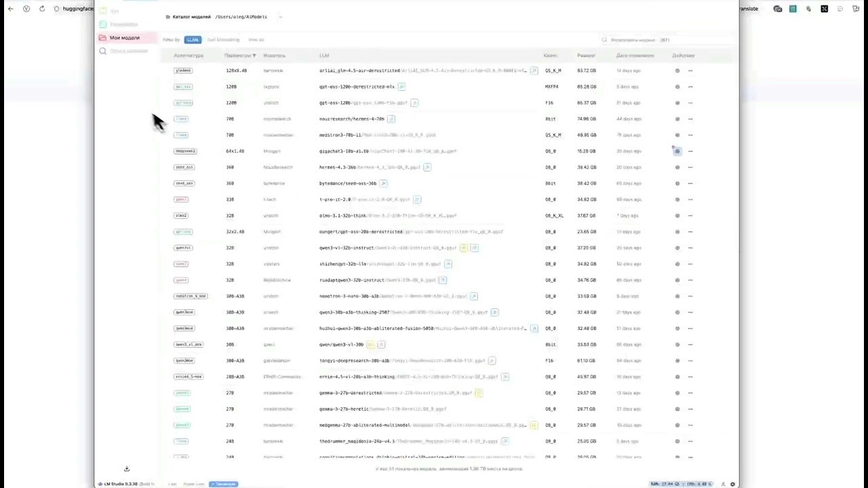868x488 pixels.
Task: Click the Архитектура column header
Action: 188,56
